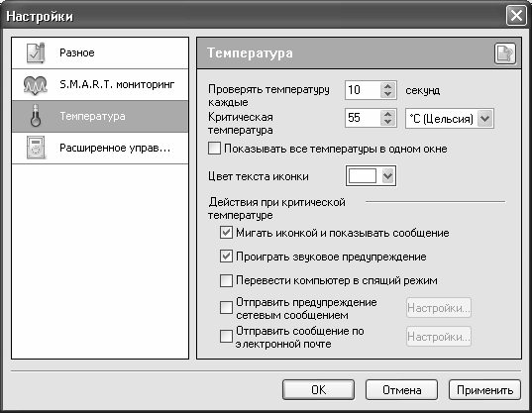Click the check interval seconds input field
The height and width of the screenshot is (413, 532).
pos(363,90)
